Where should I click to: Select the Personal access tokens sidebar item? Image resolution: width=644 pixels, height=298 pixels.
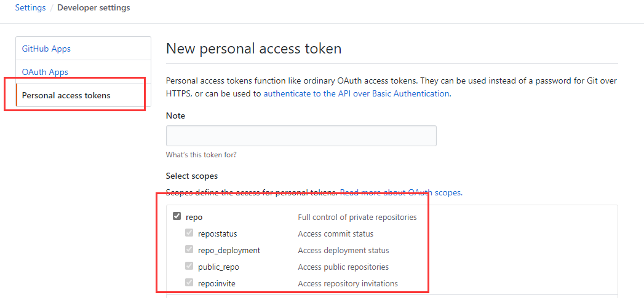(66, 95)
